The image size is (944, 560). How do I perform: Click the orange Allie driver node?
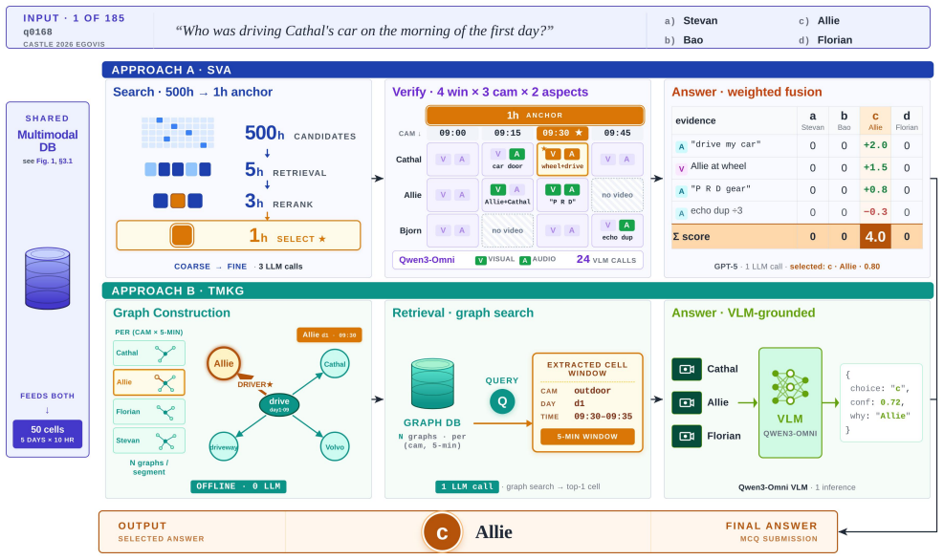(x=224, y=363)
